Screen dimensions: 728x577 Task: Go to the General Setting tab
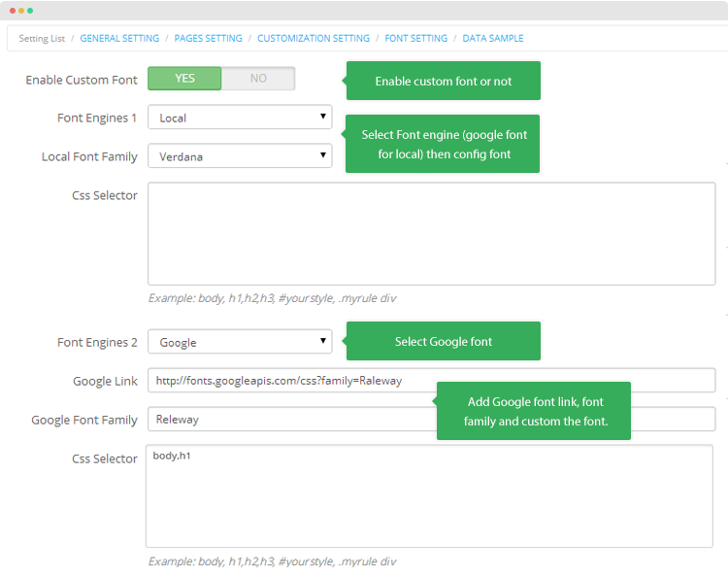pyautogui.click(x=119, y=38)
